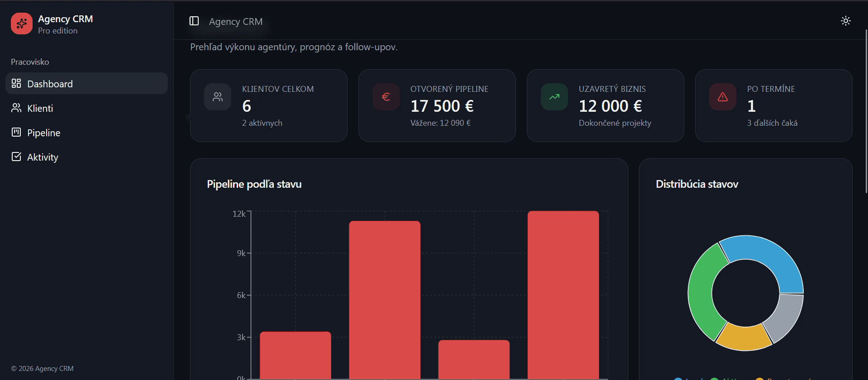Click the 'Pracovisko' sidebar section label
The image size is (868, 380).
coord(30,62)
